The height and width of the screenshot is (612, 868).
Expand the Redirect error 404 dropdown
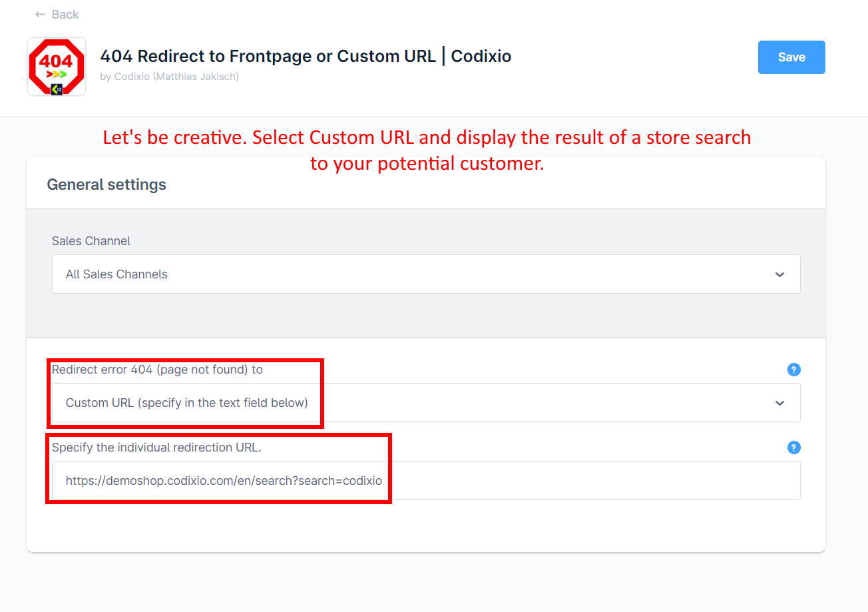[426, 403]
